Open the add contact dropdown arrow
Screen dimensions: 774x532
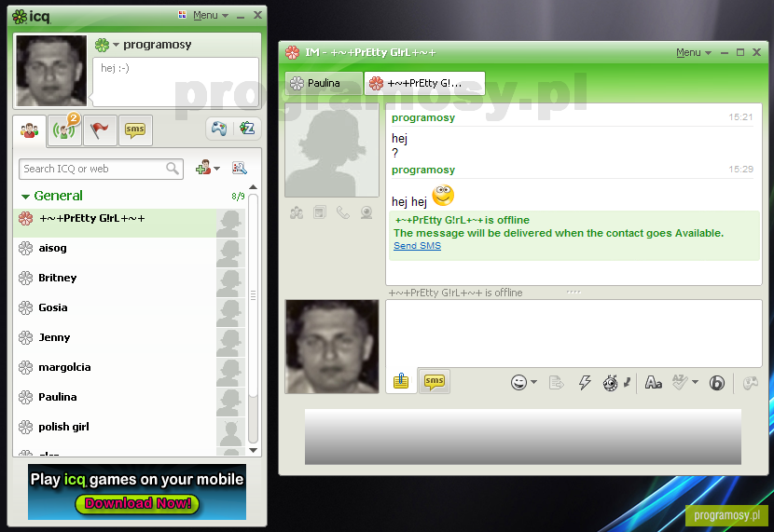(216, 169)
